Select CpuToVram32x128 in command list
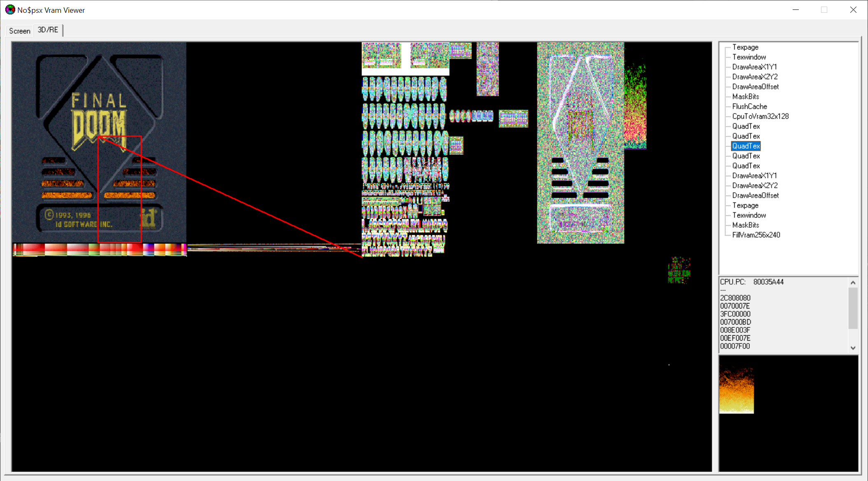The width and height of the screenshot is (868, 481). coord(760,117)
